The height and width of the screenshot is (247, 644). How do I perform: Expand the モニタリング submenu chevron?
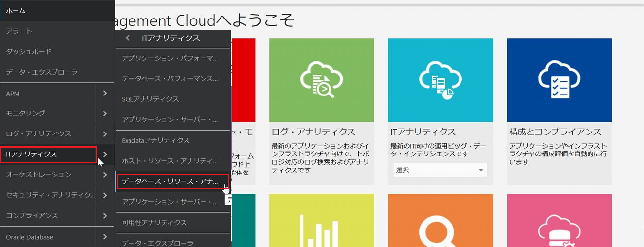[x=105, y=113]
